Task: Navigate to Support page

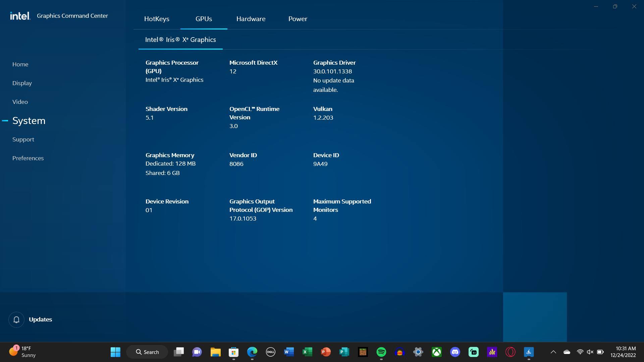Action: pos(23,139)
